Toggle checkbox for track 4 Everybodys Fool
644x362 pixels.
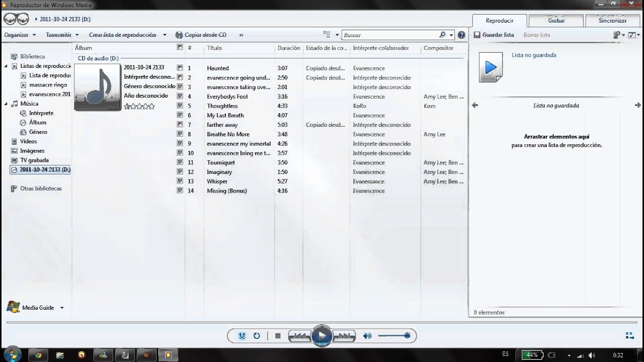[180, 97]
